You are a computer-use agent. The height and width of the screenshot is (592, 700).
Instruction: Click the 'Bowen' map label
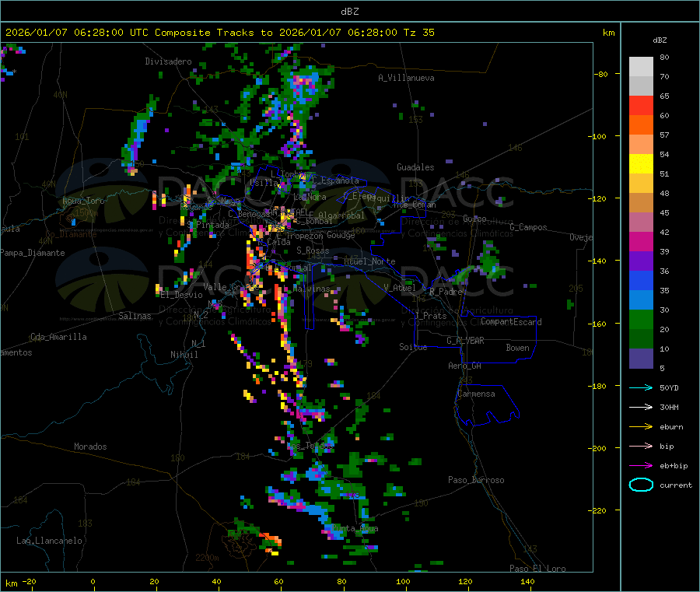518,348
